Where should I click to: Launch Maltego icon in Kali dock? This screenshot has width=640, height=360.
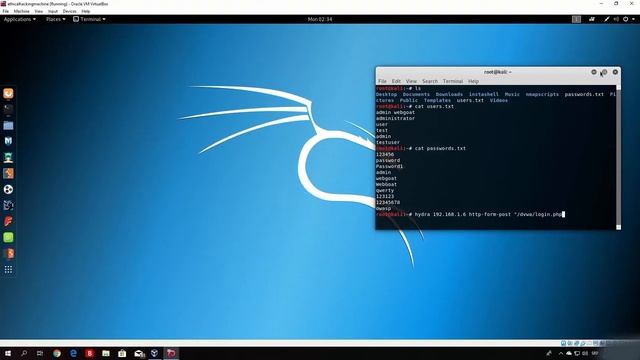[x=8, y=205]
